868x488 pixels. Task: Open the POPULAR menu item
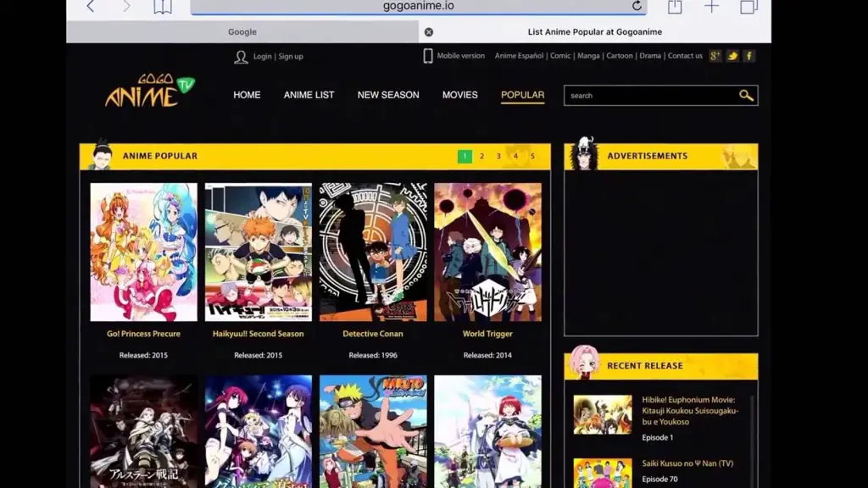coord(522,95)
